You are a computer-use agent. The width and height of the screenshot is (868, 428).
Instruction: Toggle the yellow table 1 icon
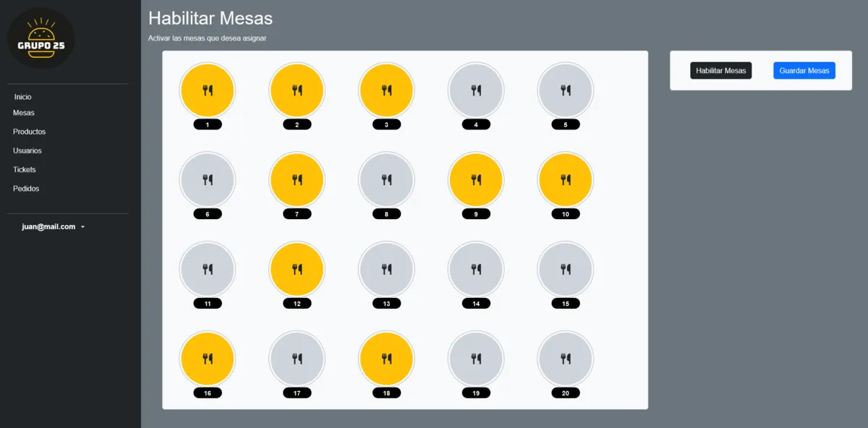click(208, 90)
